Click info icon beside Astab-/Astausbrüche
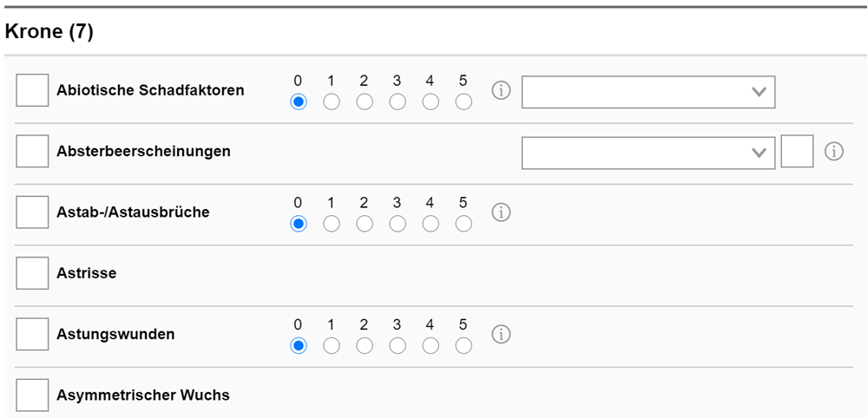The image size is (868, 418). coord(501,212)
